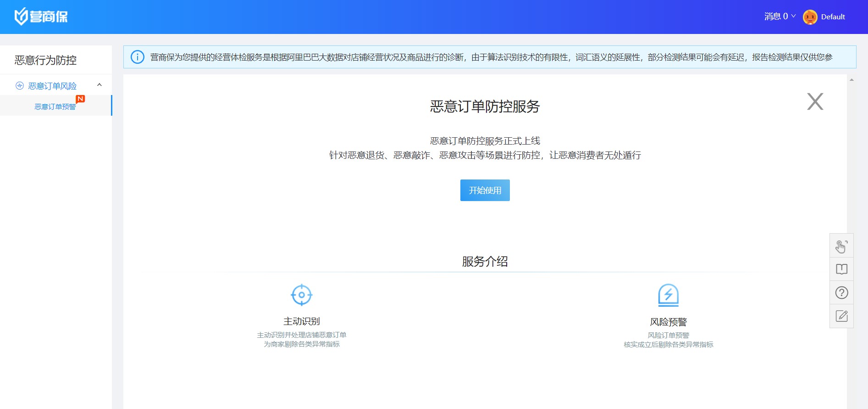The height and width of the screenshot is (409, 868).
Task: Click the 恶意行为防控 sidebar heading
Action: [x=45, y=60]
